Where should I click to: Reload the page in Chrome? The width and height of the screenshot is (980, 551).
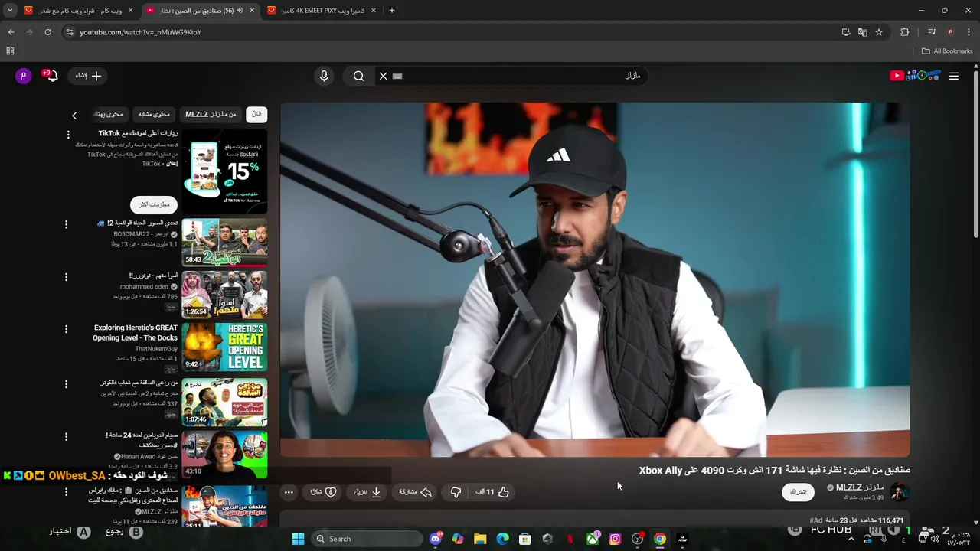(47, 32)
